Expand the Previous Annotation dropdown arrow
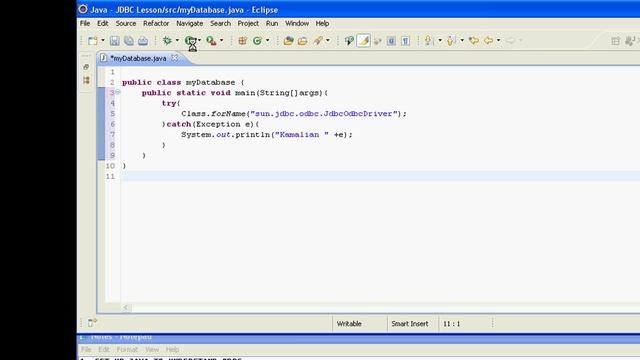Screen dimensions: 640x360 coord(462,40)
